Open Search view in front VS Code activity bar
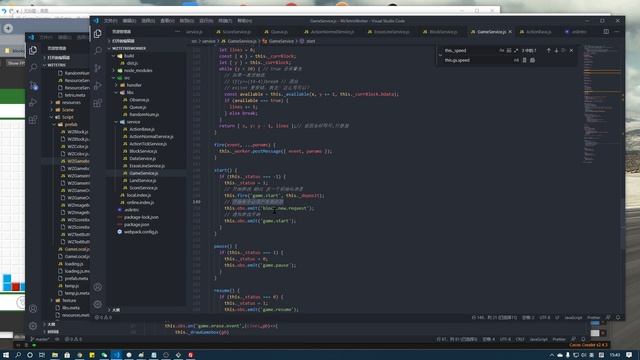The height and width of the screenshot is (360, 640). click(98, 51)
